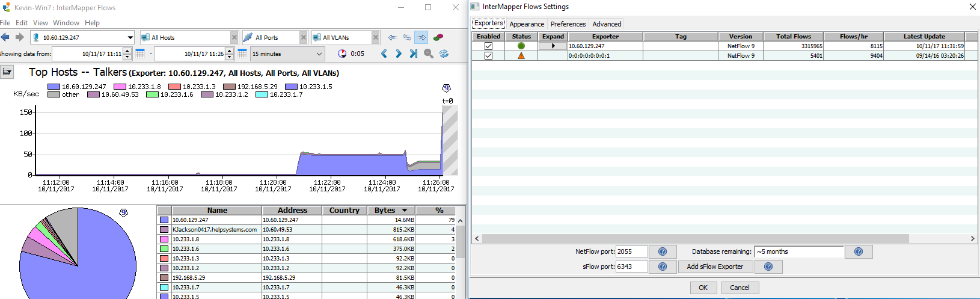The image size is (980, 299).
Task: Switch to the Preferences tab
Action: point(568,24)
